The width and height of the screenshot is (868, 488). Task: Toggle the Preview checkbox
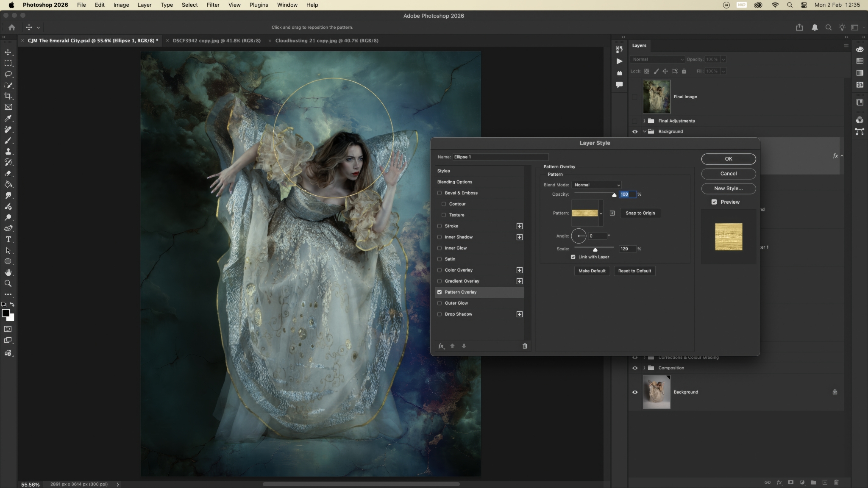coord(714,202)
